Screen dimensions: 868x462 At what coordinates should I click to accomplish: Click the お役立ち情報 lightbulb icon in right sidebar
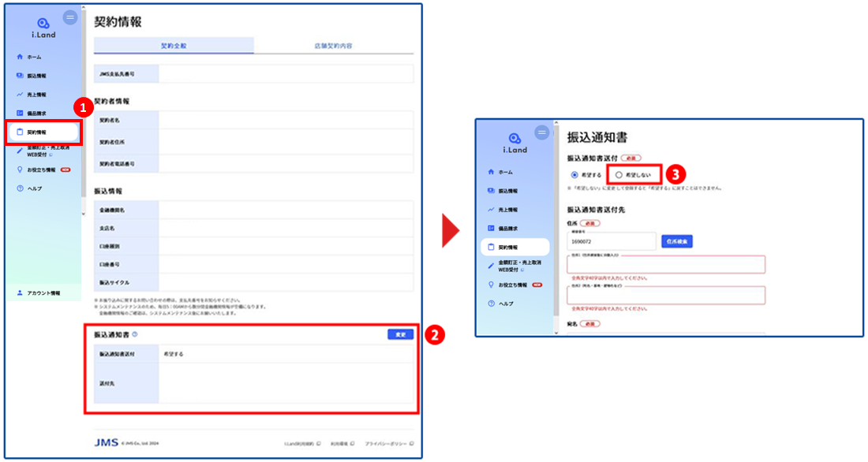492,285
